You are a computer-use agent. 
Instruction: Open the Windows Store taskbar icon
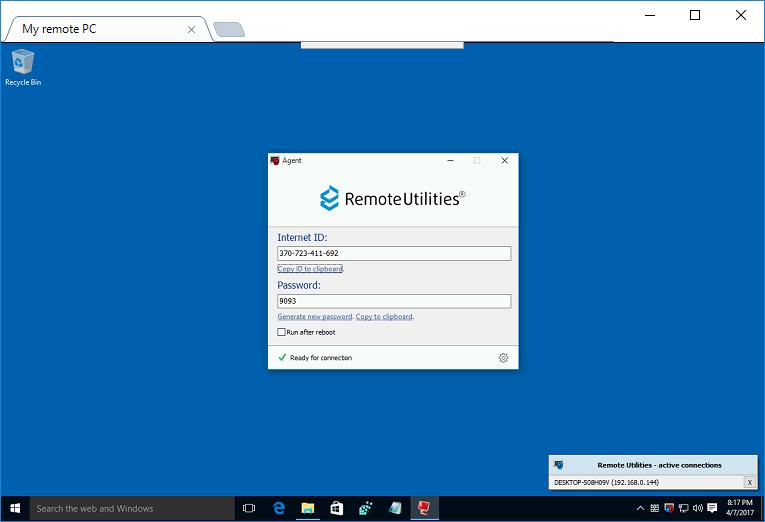click(337, 508)
